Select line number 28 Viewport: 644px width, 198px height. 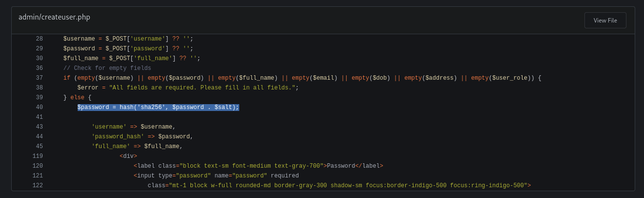coord(39,39)
